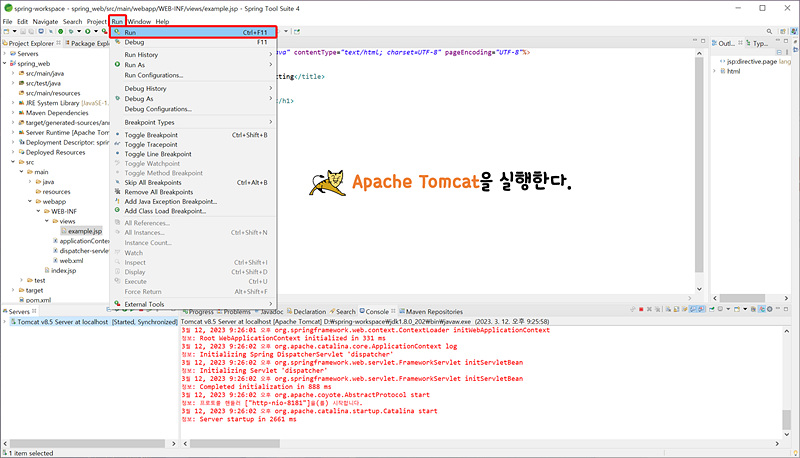The image size is (800, 458).
Task: Select Run (Ctrl+F11) in the Run menu
Action: (193, 32)
